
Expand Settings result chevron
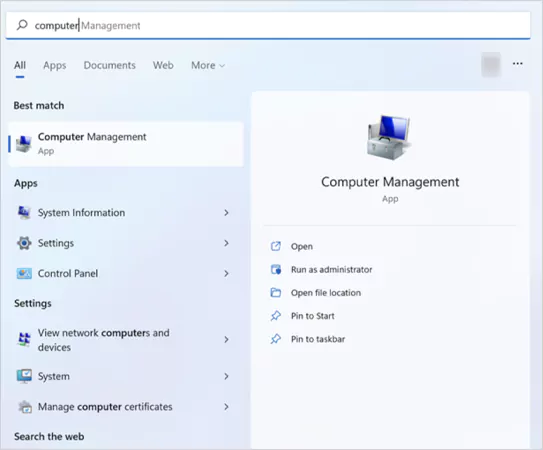(226, 243)
